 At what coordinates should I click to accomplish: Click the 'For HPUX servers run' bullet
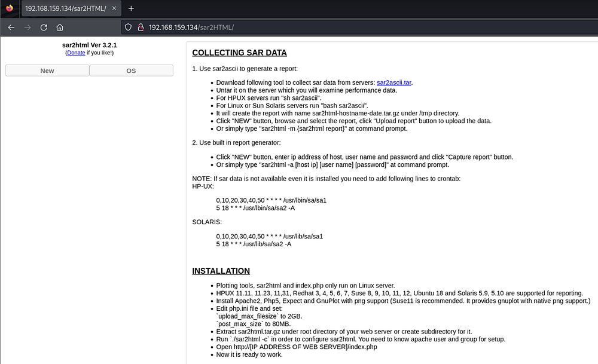click(x=269, y=98)
